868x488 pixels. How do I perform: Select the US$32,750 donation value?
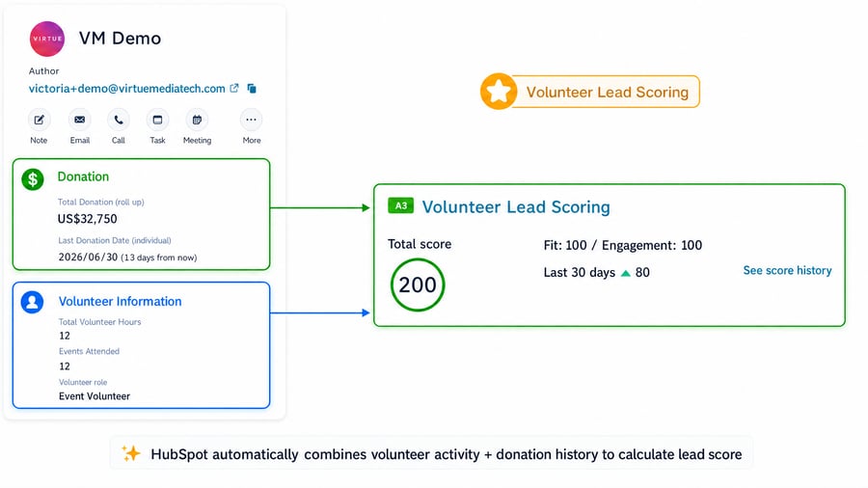pos(88,219)
